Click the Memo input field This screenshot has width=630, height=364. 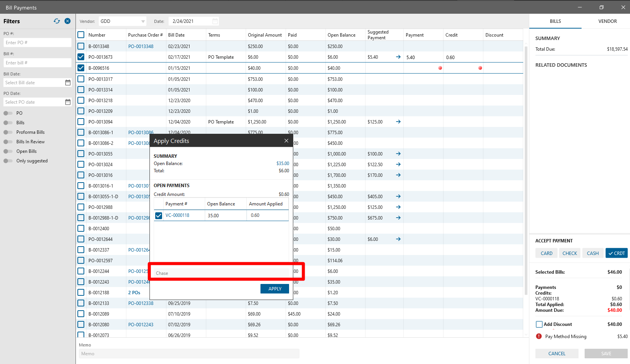click(x=189, y=354)
